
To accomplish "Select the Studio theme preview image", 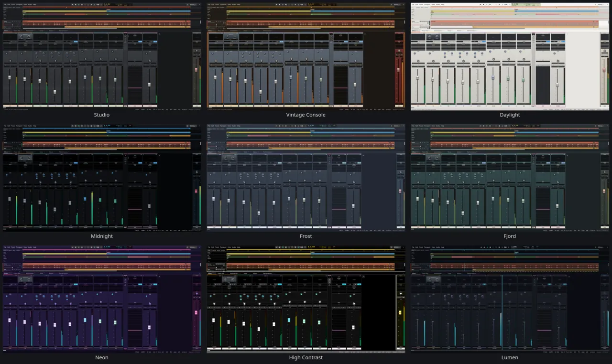I will (x=102, y=56).
